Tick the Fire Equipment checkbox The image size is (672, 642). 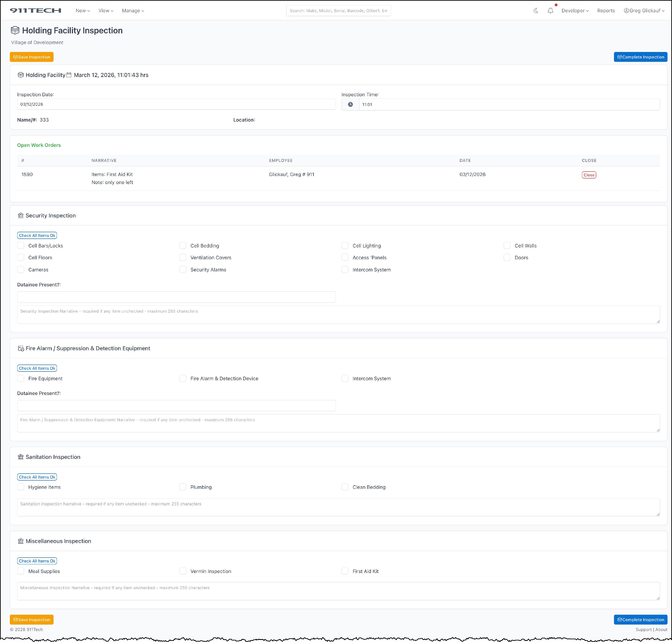coord(21,378)
